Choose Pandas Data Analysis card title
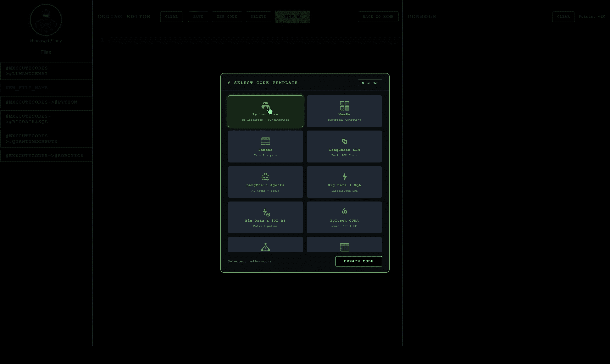The image size is (610, 364). coord(265,150)
